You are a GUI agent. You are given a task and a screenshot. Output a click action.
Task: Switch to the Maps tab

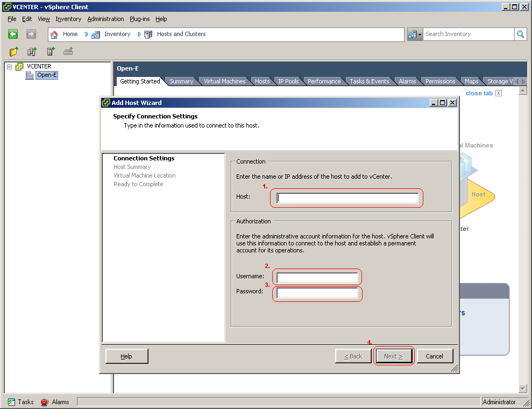click(472, 81)
